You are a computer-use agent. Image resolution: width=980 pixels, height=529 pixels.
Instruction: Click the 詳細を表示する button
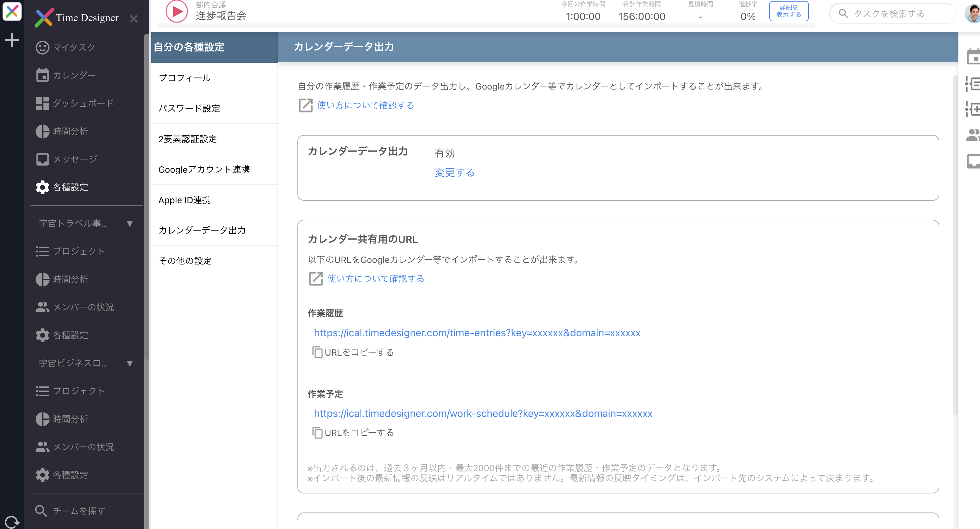(x=789, y=11)
